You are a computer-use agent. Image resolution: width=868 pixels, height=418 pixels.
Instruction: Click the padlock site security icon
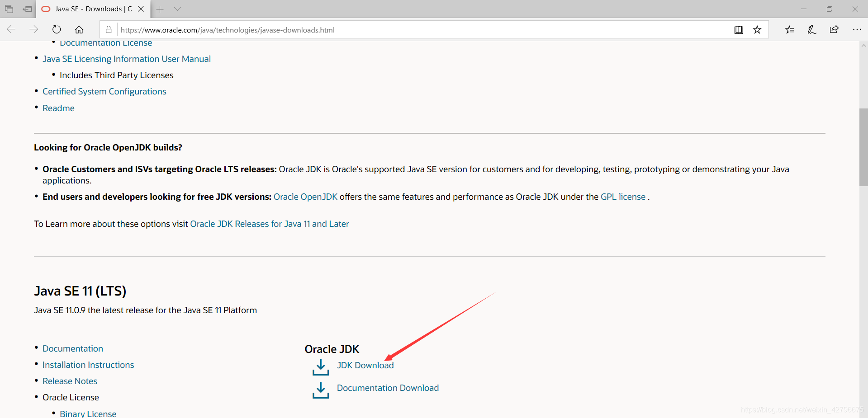[x=109, y=30]
